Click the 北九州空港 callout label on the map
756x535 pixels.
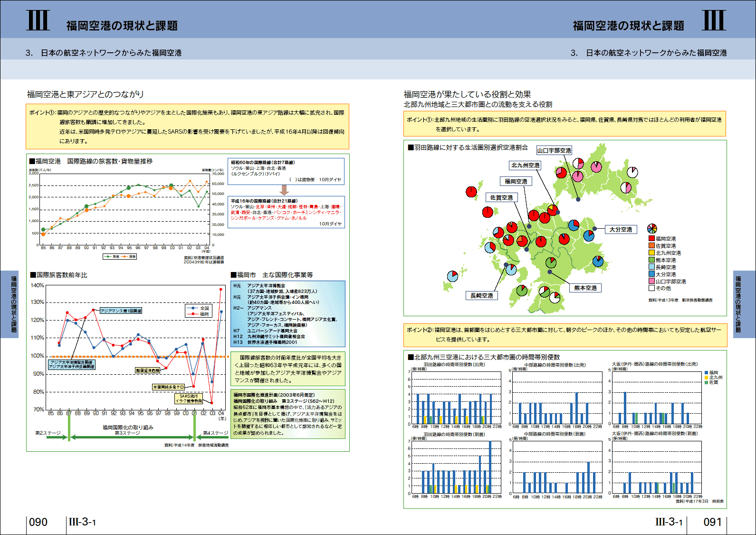(x=525, y=165)
